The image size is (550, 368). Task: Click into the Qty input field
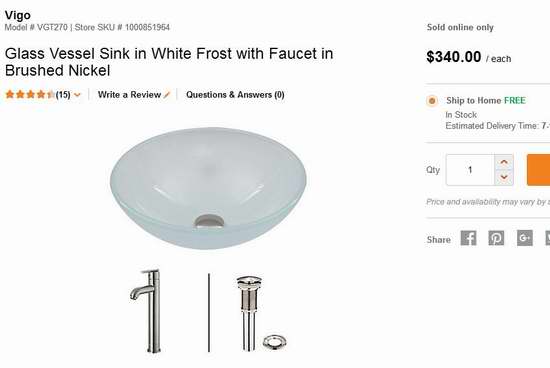click(x=470, y=170)
